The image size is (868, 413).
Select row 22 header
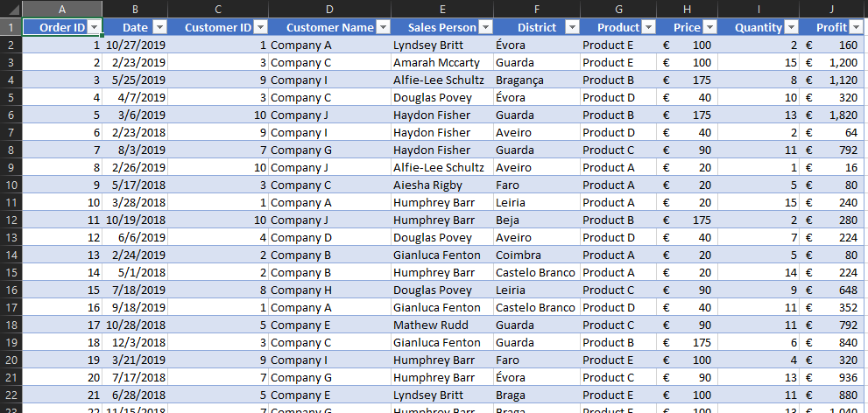[11, 395]
